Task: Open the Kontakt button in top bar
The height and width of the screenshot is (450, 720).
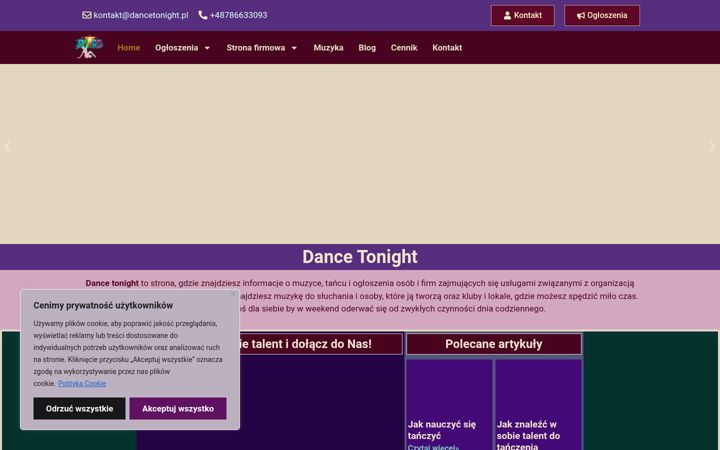Action: point(523,16)
